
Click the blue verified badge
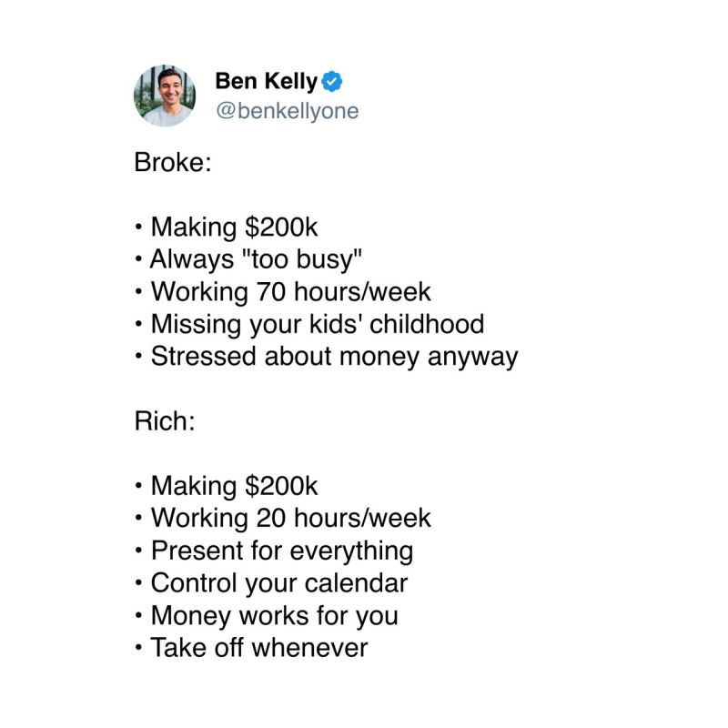click(x=332, y=82)
